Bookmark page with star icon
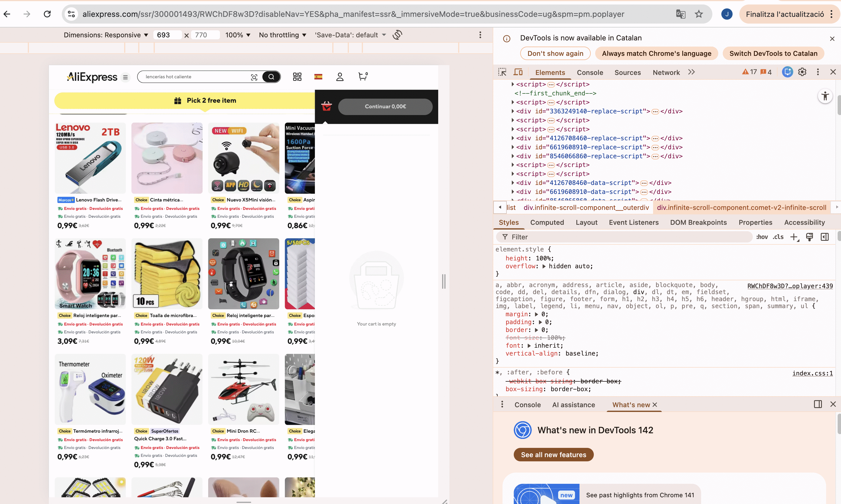 [x=699, y=14]
